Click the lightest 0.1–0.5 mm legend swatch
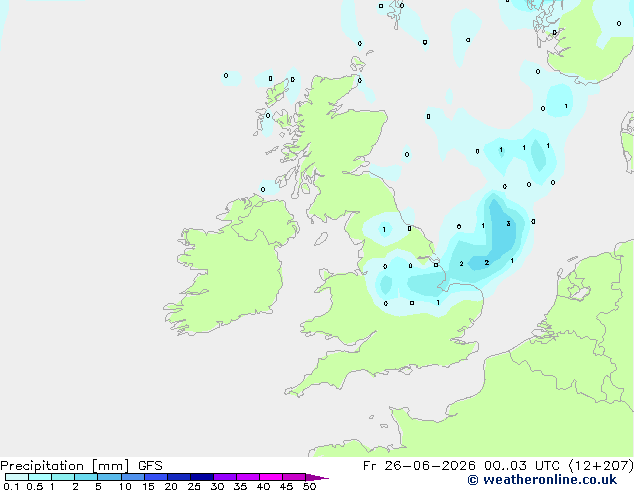The height and width of the screenshot is (490, 634). pos(17,477)
